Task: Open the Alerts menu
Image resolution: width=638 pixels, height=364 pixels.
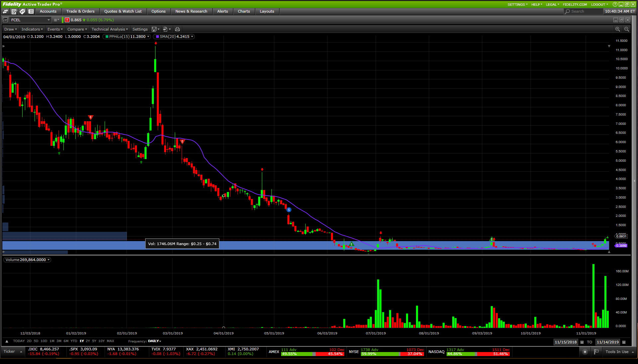Action: point(222,11)
